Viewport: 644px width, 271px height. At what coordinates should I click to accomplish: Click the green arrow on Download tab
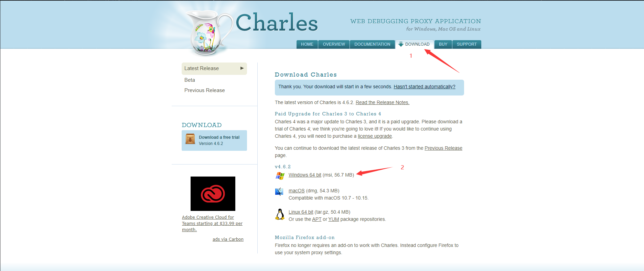pyautogui.click(x=401, y=44)
